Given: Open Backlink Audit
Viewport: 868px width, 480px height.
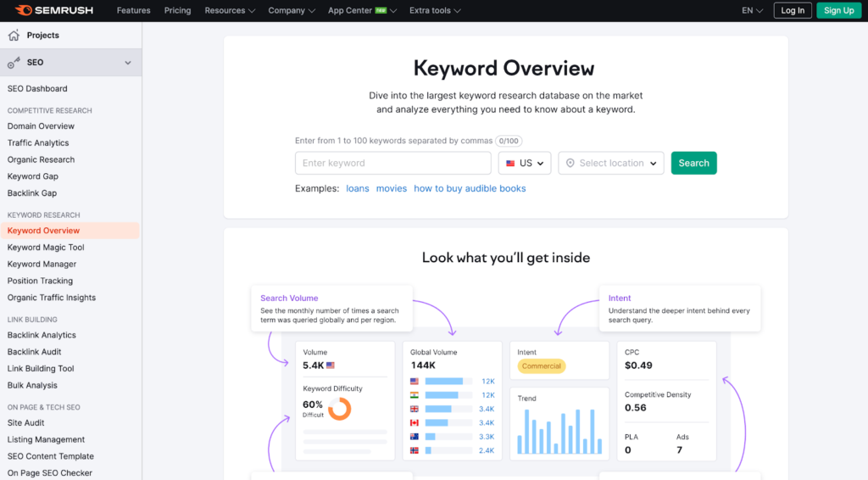Looking at the screenshot, I should coord(34,352).
